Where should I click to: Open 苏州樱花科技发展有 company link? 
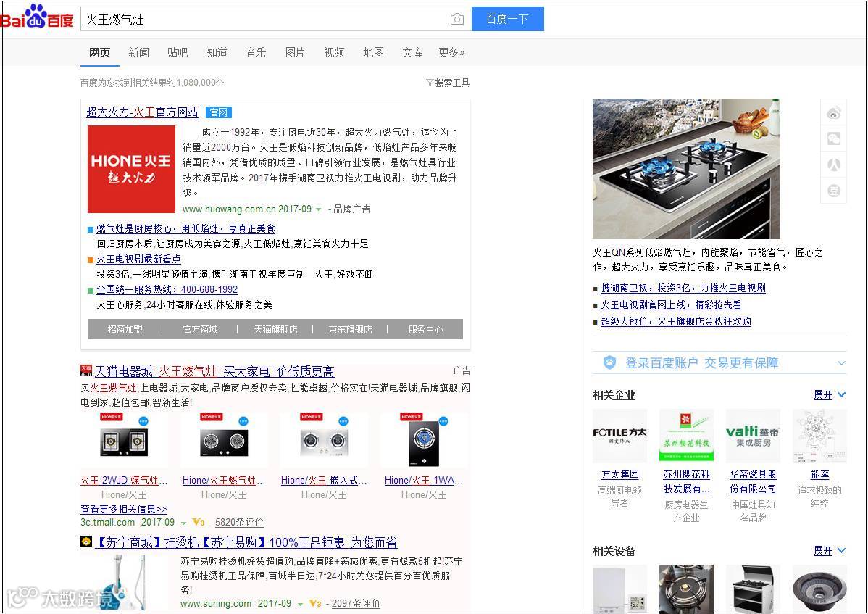tap(686, 481)
